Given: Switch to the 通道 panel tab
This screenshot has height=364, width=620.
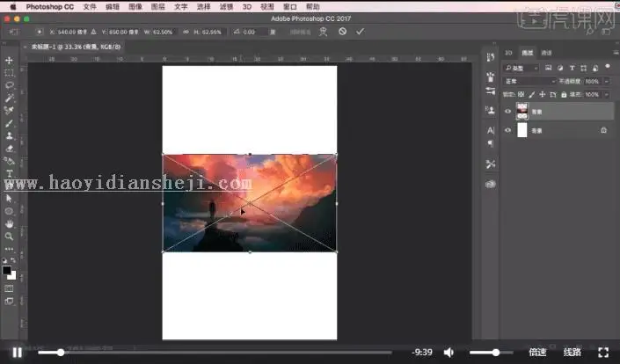Looking at the screenshot, I should [546, 53].
